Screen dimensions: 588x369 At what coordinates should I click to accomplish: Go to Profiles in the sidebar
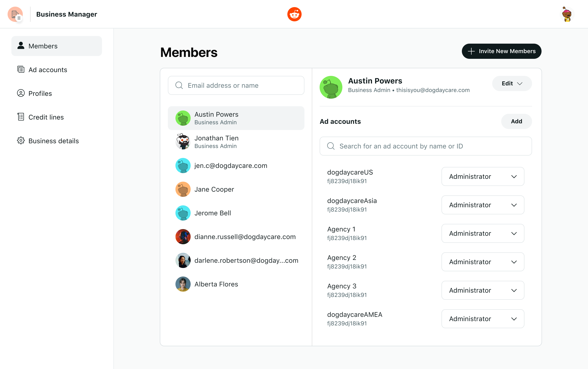coord(57,93)
